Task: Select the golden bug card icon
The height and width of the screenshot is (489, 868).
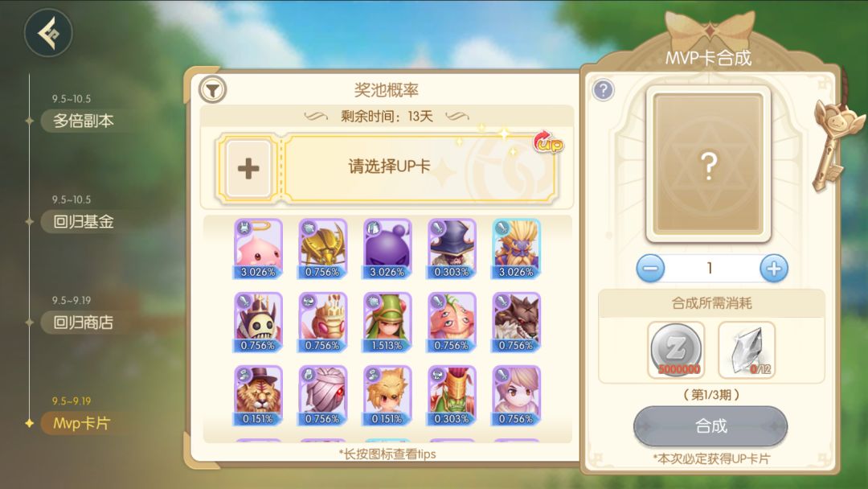Action: pyautogui.click(x=323, y=248)
